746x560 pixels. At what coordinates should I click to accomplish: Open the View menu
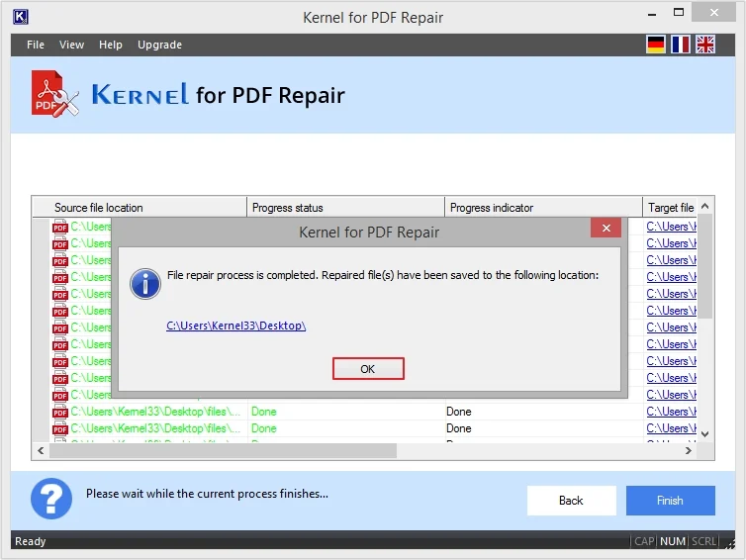(72, 45)
